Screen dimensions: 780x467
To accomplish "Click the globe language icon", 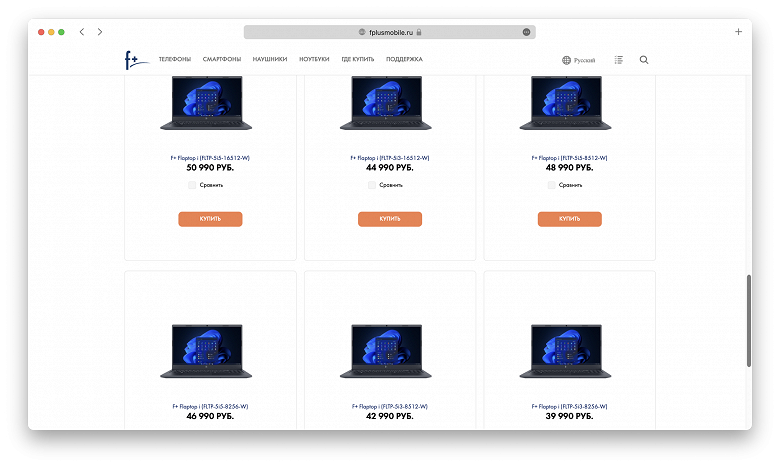I will point(566,60).
